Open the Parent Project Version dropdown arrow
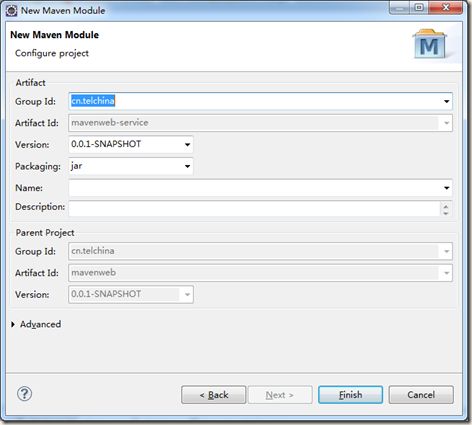This screenshot has height=425, width=472. [187, 294]
